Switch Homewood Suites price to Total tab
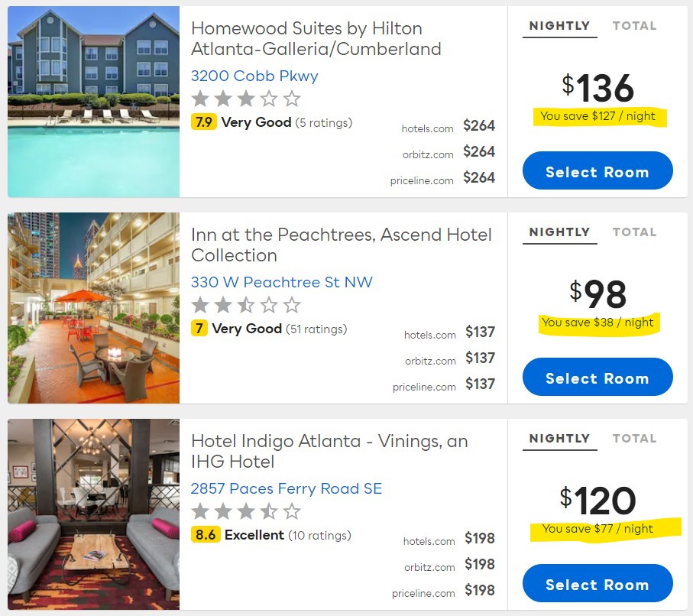The height and width of the screenshot is (616, 693). (x=634, y=26)
